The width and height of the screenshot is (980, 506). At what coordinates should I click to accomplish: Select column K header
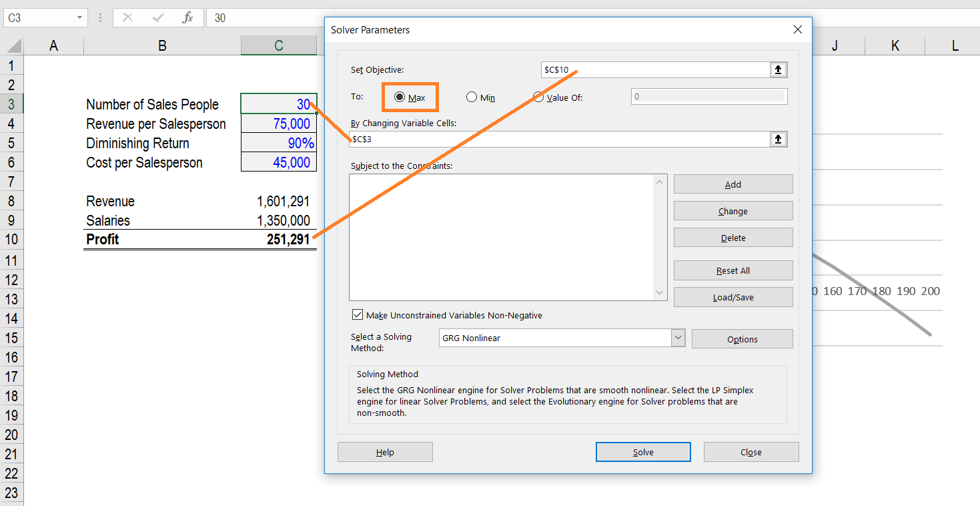click(x=895, y=45)
